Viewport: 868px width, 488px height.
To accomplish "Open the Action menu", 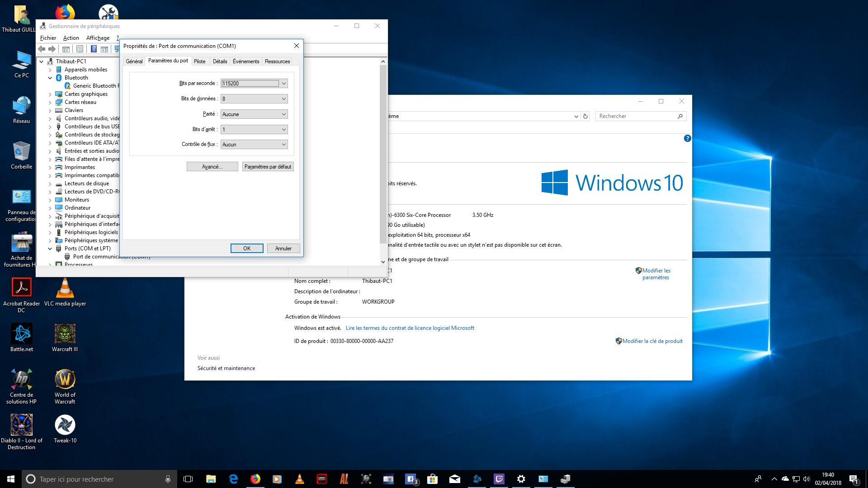I will coord(71,38).
